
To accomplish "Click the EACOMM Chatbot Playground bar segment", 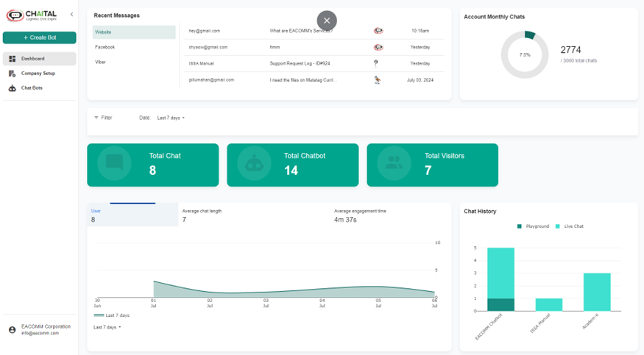I will click(500, 304).
